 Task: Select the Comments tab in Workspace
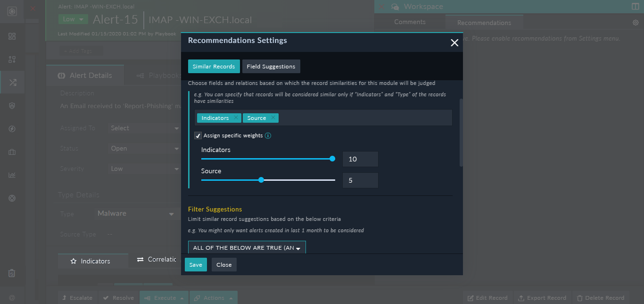coord(410,22)
